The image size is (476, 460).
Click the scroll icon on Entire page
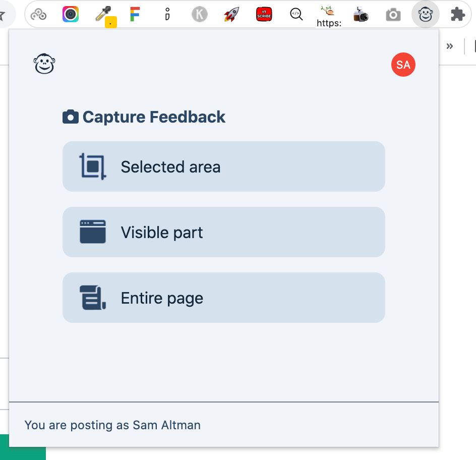(93, 297)
